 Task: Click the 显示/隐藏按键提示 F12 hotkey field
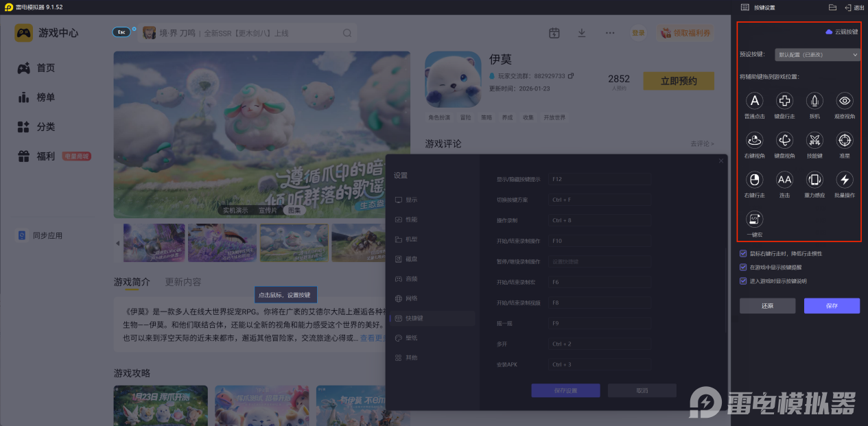599,179
